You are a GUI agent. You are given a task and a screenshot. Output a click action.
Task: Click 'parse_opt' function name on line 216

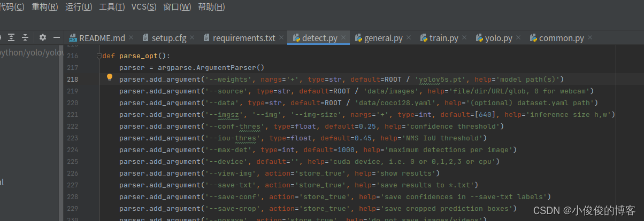click(138, 56)
